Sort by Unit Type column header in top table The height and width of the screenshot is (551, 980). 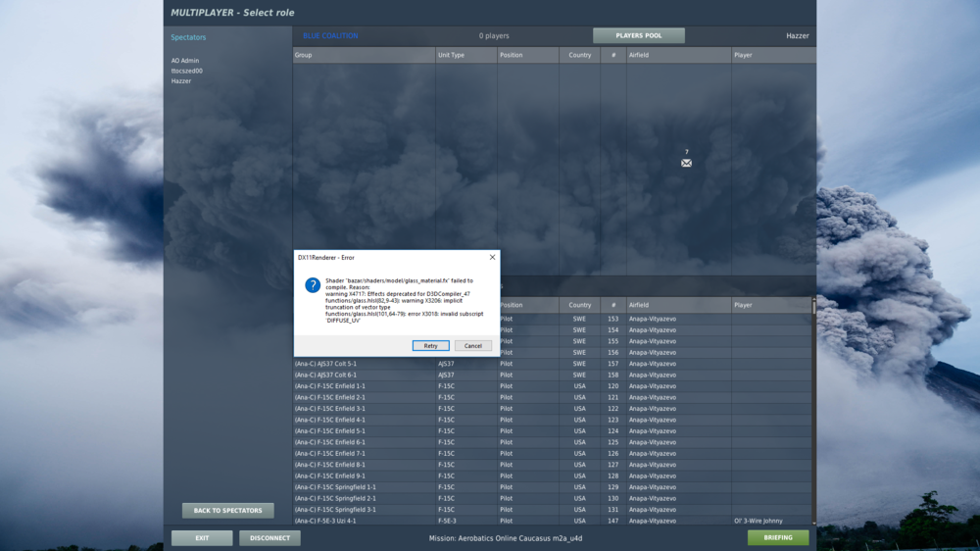pos(466,55)
